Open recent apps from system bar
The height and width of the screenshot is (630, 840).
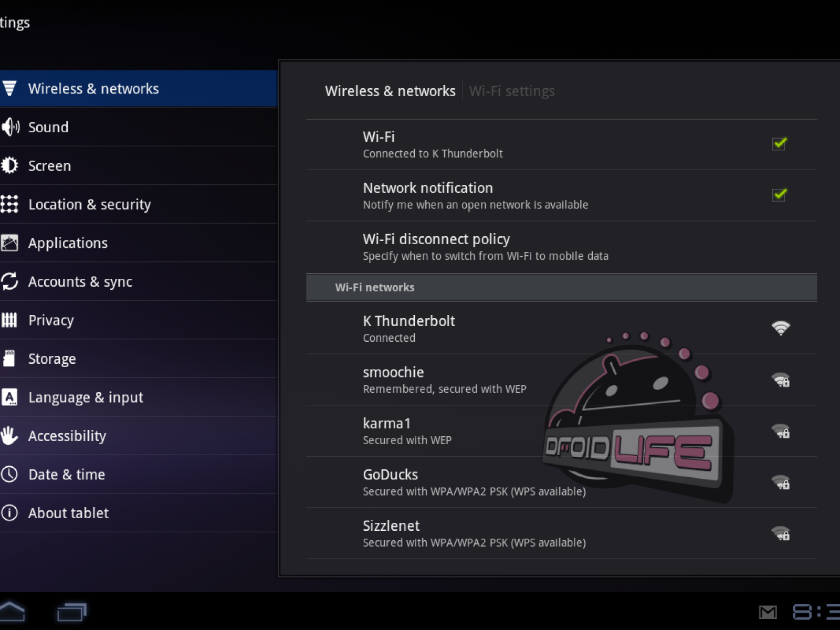tap(71, 612)
